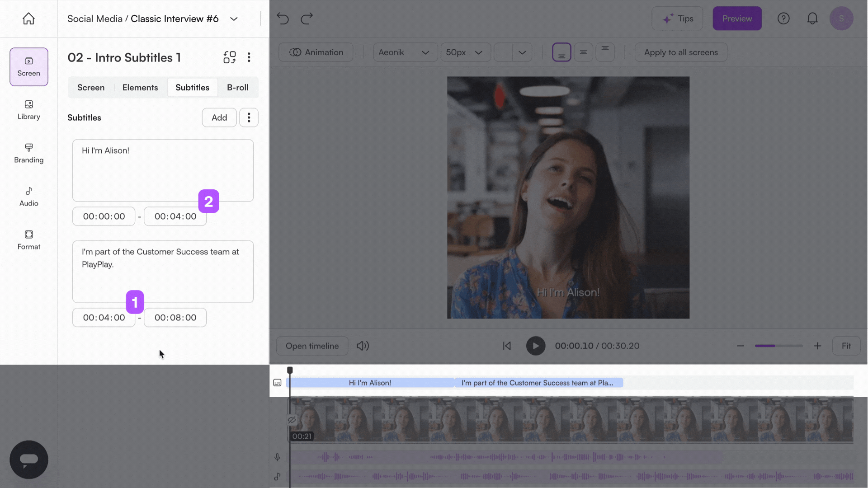Viewport: 868px width, 488px height.
Task: Open the Library sidebar panel
Action: coord(28,110)
